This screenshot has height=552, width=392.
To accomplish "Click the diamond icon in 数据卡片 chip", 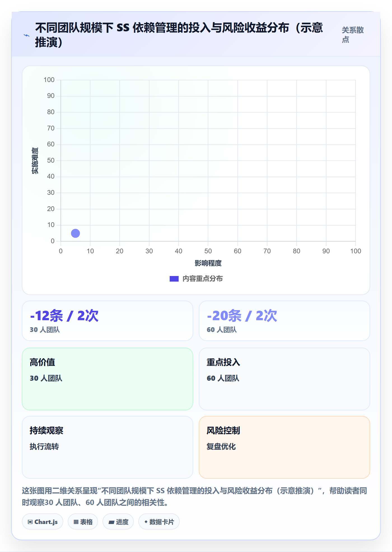I will coord(146,522).
